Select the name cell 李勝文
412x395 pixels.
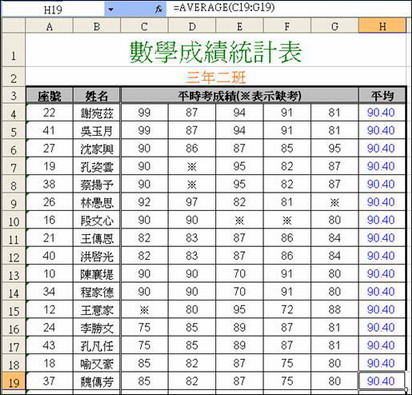97,328
